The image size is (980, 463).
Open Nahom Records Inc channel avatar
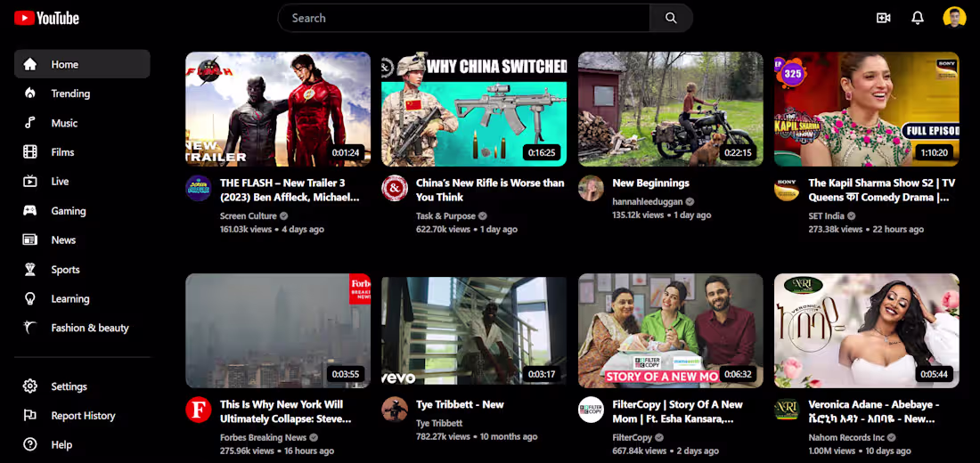pyautogui.click(x=787, y=410)
